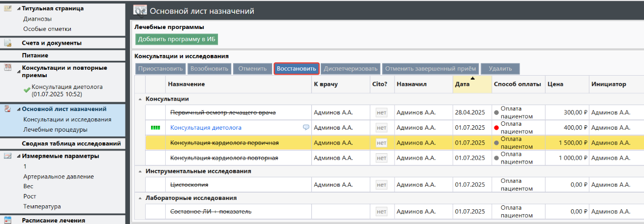Open Питание section in sidebar
Viewport: 644px width, 224px height.
tap(42, 56)
